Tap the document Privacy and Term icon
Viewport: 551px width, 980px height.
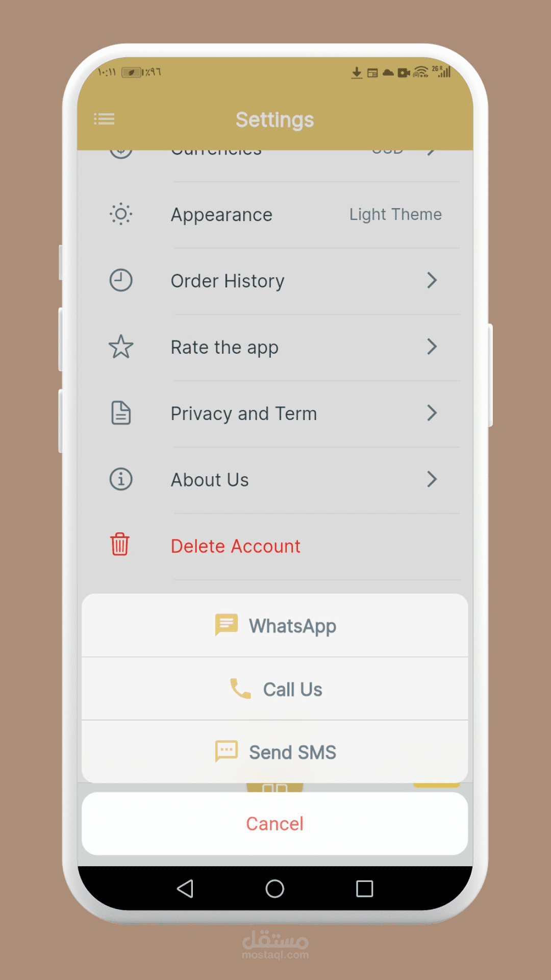pos(121,413)
